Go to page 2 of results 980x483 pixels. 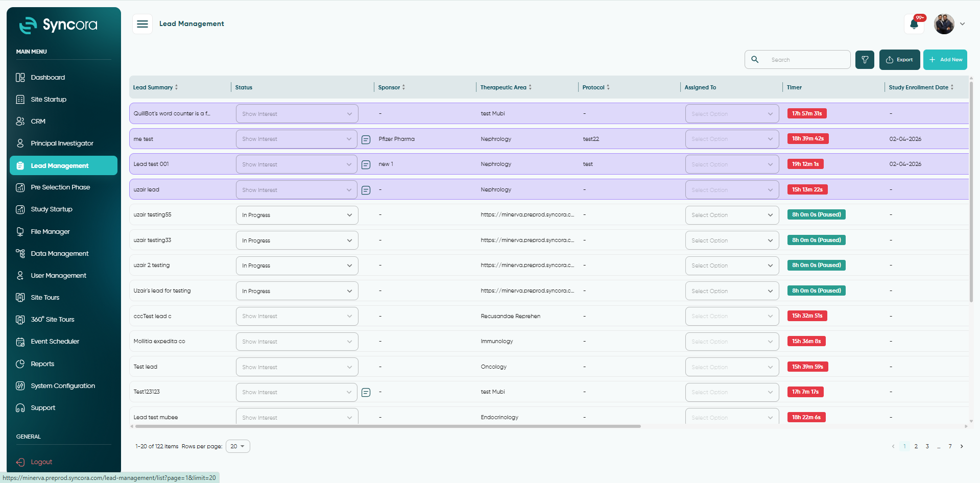point(916,446)
